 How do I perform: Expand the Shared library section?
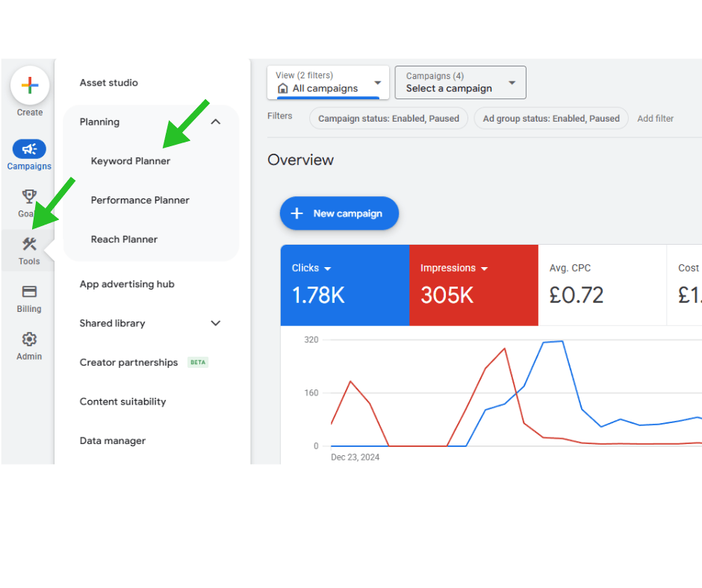216,323
